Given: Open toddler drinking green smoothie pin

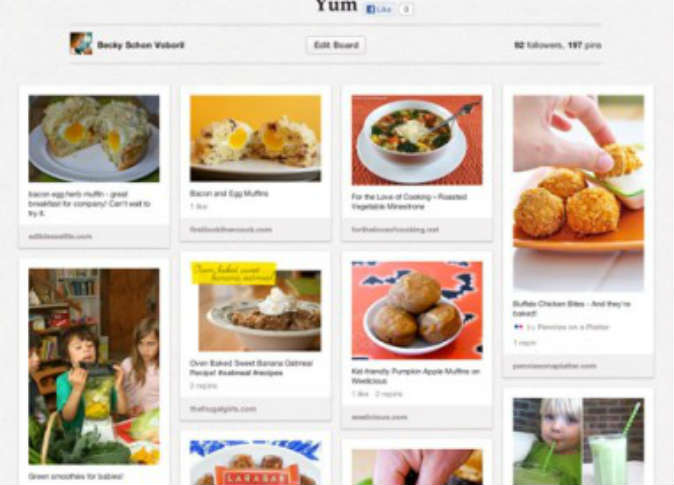Looking at the screenshot, I should (579, 442).
